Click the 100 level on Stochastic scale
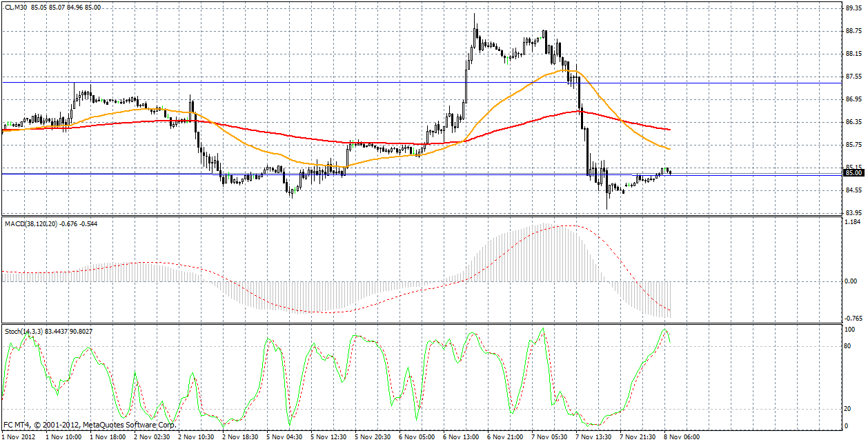 point(851,330)
